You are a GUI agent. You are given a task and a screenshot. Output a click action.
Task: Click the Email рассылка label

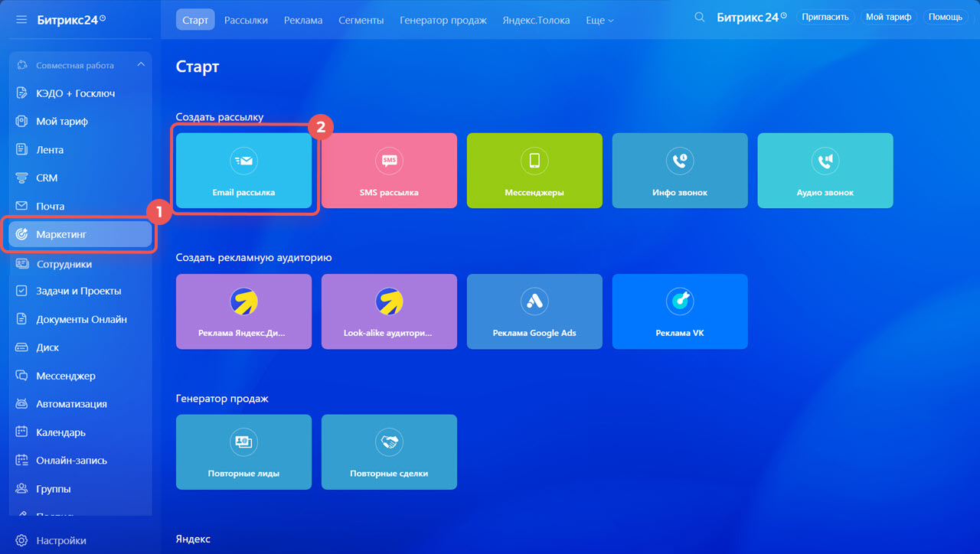(243, 193)
